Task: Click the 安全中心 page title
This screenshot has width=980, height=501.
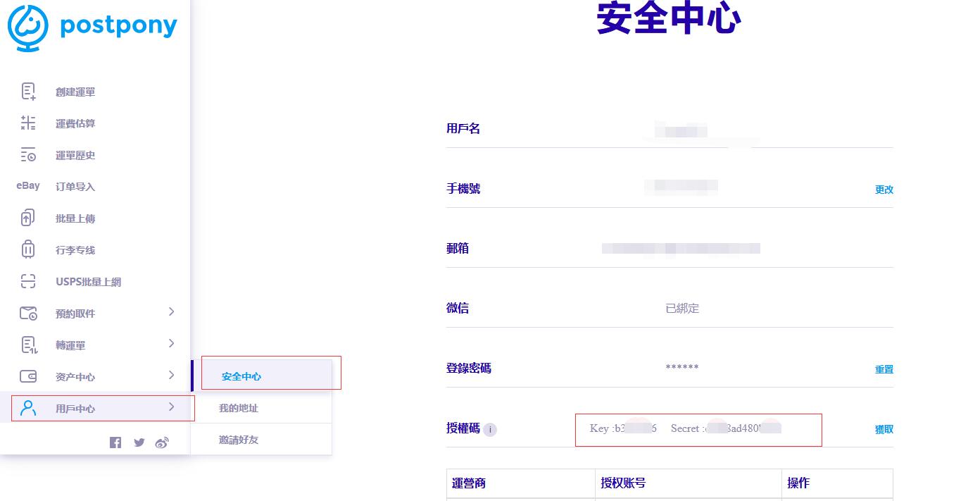Action: click(669, 18)
